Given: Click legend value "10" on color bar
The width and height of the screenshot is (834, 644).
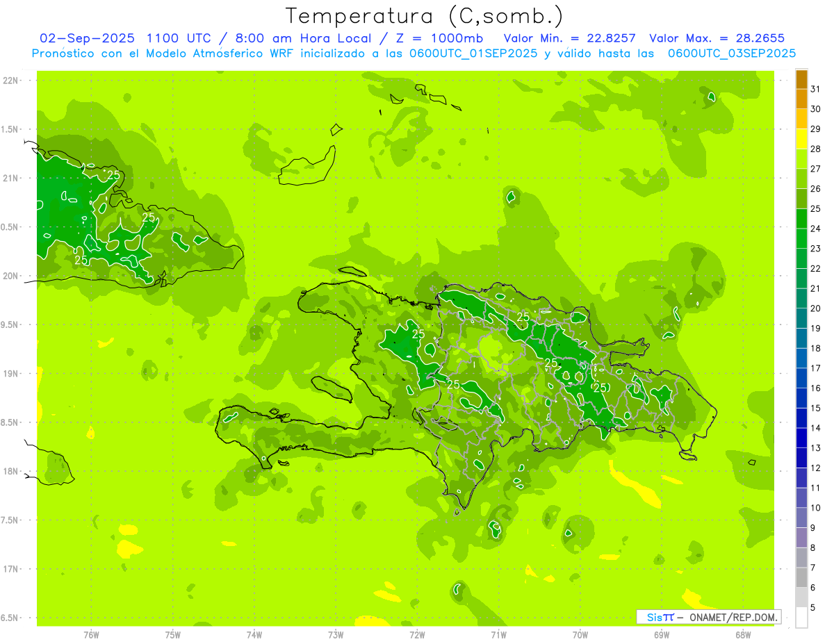Looking at the screenshot, I should (x=815, y=508).
